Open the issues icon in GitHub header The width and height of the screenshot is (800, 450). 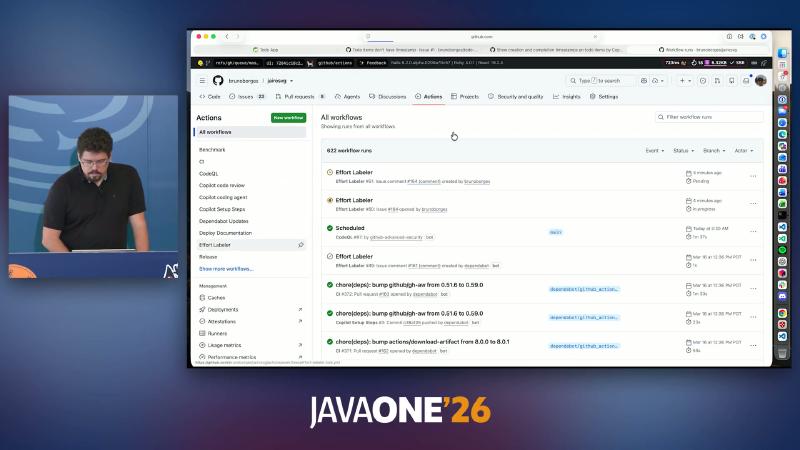point(703,81)
